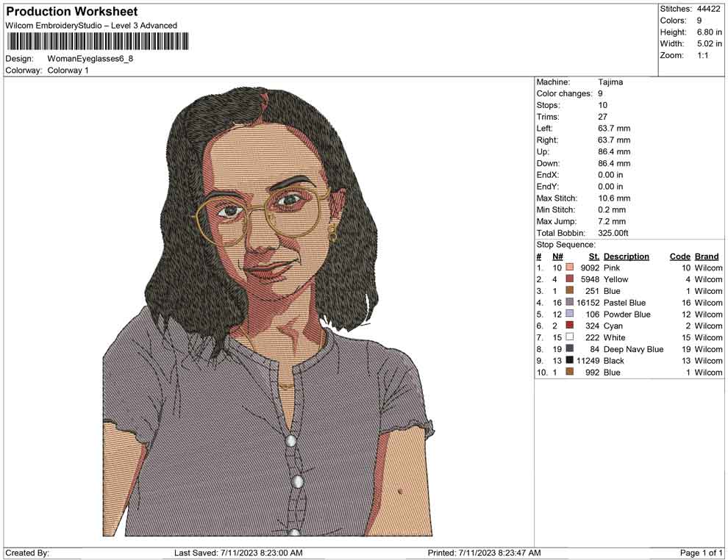Screen dimensions: 728x560
Task: Select the Description column header
Action: click(x=626, y=256)
